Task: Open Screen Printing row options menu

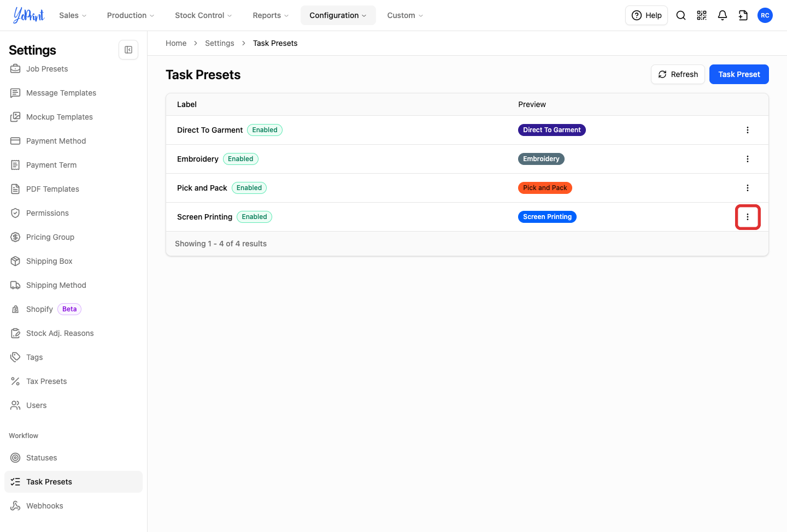Action: click(x=748, y=217)
